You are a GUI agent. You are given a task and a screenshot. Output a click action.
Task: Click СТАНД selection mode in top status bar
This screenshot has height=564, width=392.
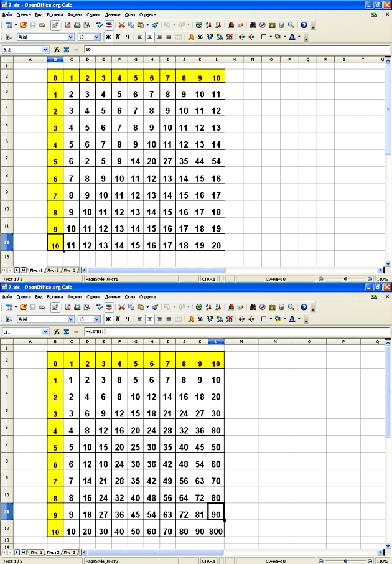point(208,280)
